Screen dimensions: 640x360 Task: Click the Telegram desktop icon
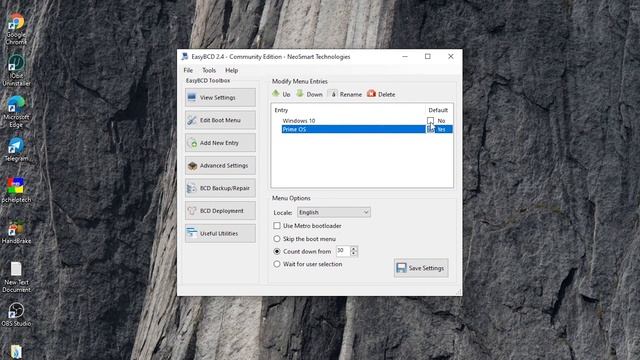point(16,150)
